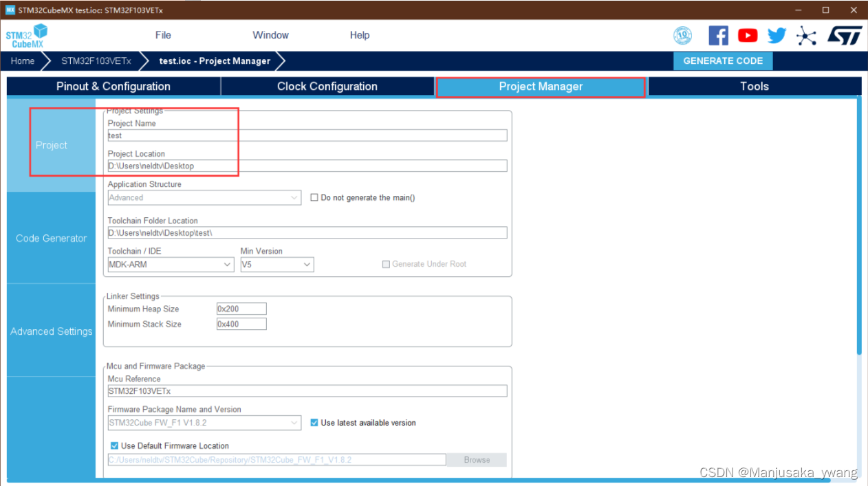Switch to Pinout & Configuration tab
Screen dimensions: 868x486
point(113,86)
